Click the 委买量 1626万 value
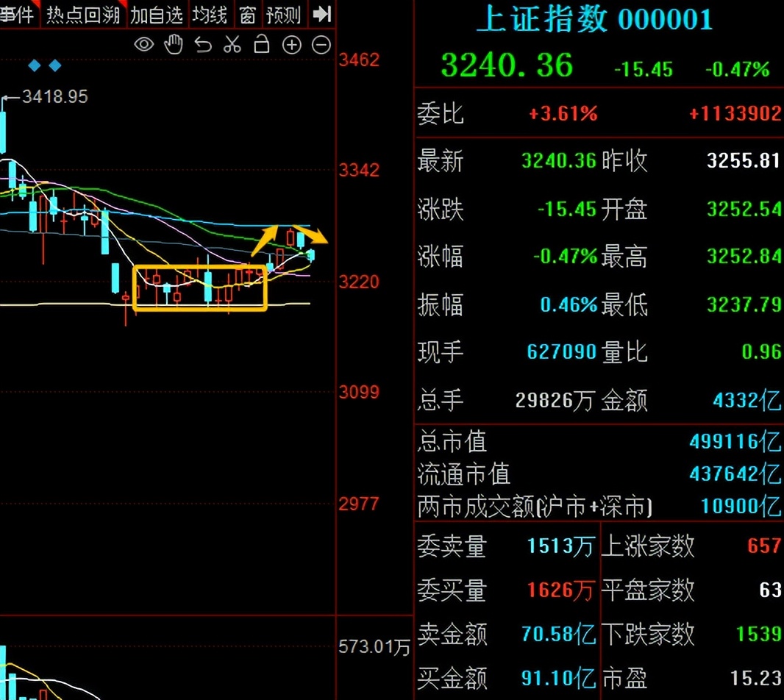 pos(561,590)
